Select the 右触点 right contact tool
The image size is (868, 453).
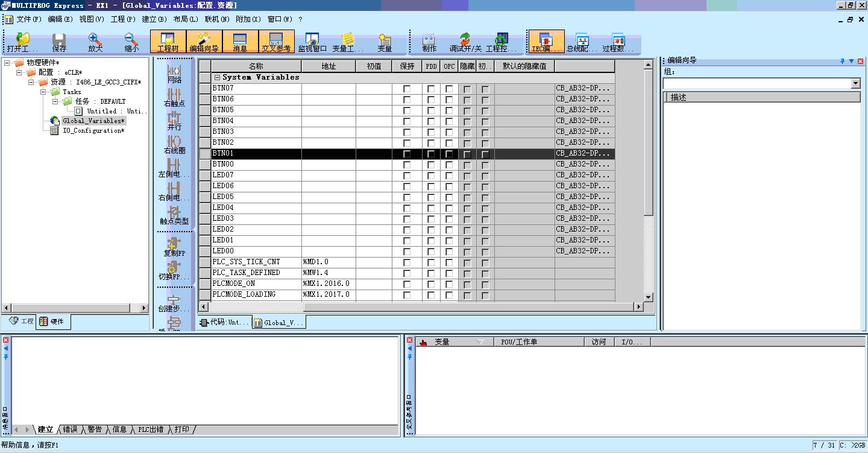pos(174,97)
